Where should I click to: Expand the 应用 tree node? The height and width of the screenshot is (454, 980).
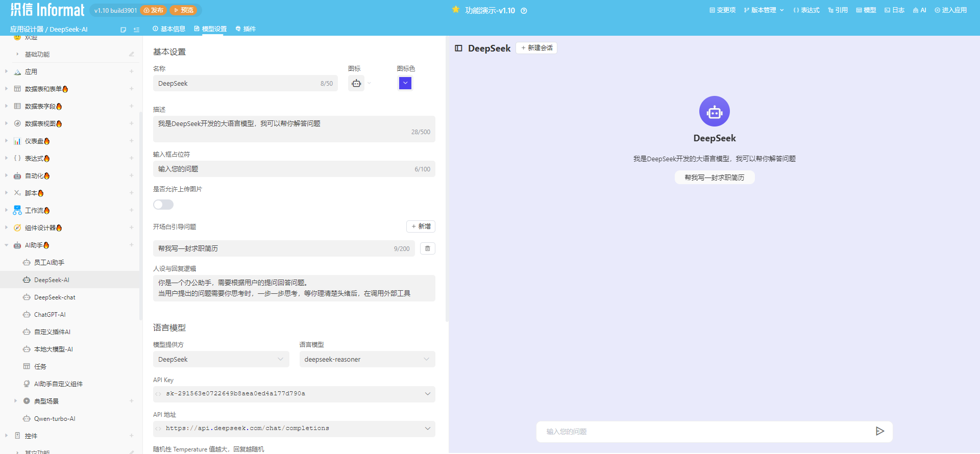6,71
